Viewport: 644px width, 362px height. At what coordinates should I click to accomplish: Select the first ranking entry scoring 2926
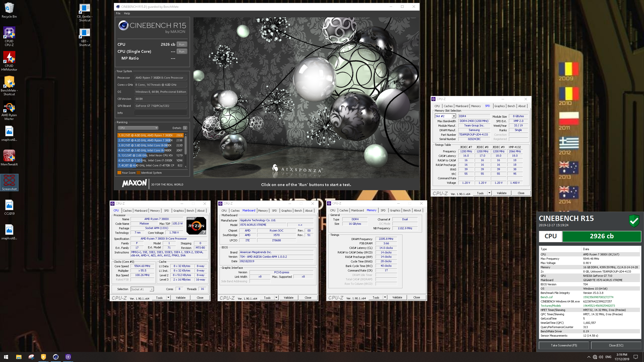coord(150,135)
